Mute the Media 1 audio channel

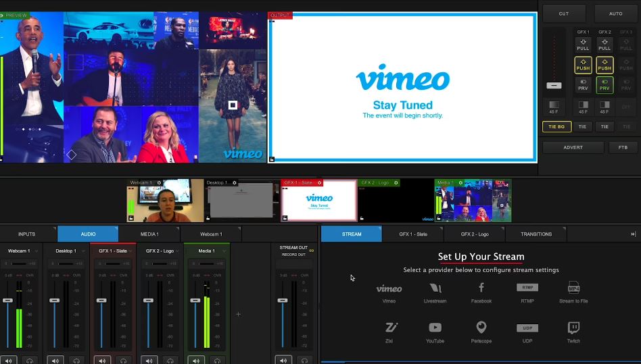click(196, 361)
